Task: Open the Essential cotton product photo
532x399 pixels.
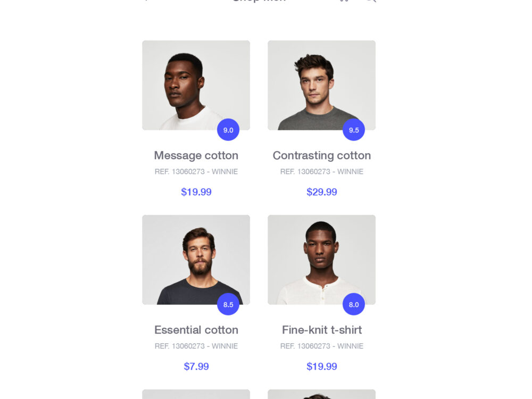Action: tap(196, 260)
